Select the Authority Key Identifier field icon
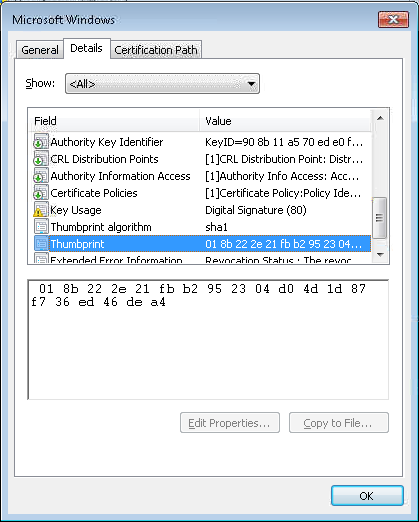This screenshot has width=419, height=522. tap(41, 142)
